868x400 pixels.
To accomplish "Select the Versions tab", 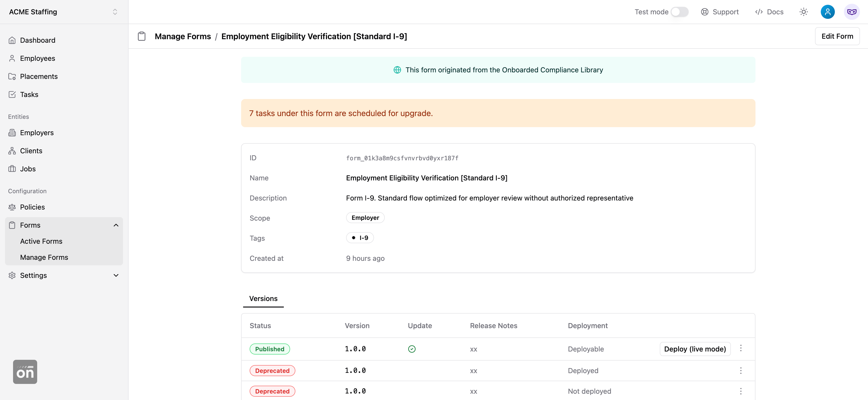I will click(x=263, y=298).
